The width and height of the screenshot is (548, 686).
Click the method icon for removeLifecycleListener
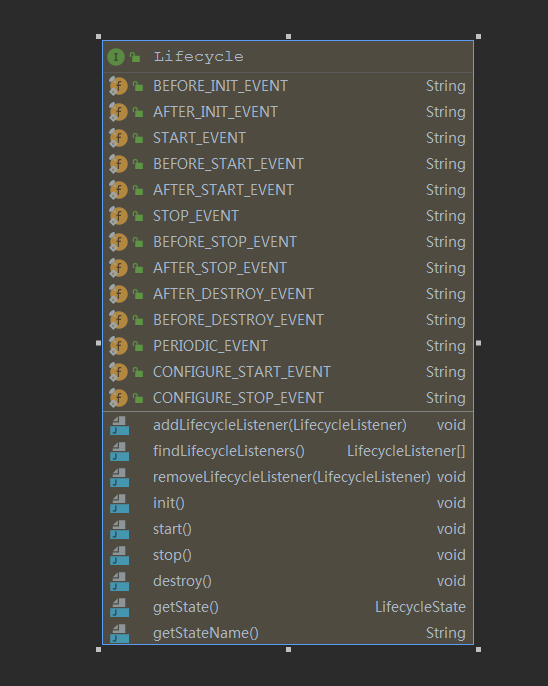click(119, 477)
